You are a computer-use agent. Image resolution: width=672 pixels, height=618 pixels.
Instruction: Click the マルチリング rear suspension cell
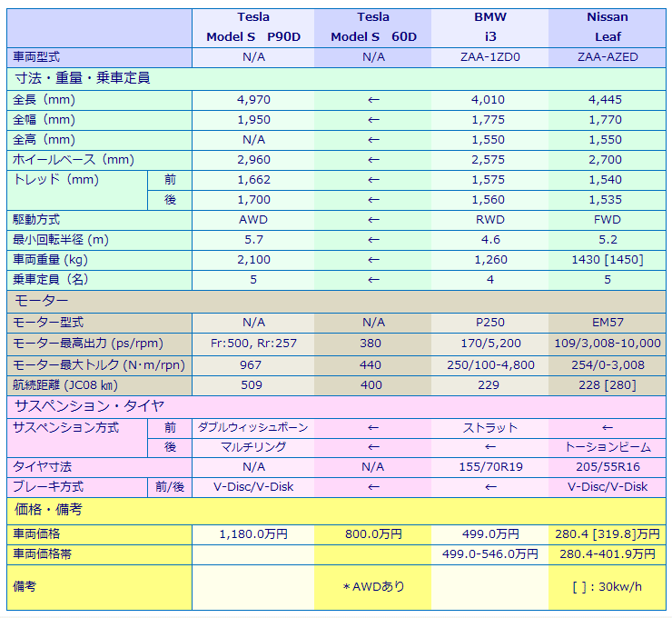[x=253, y=447]
